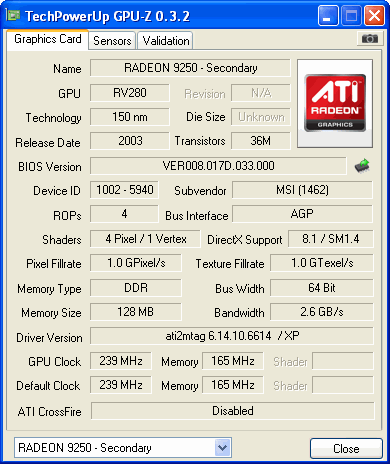Click the Memory Size value 128 MB
Viewport: 390px width, 464px height.
[x=136, y=312]
